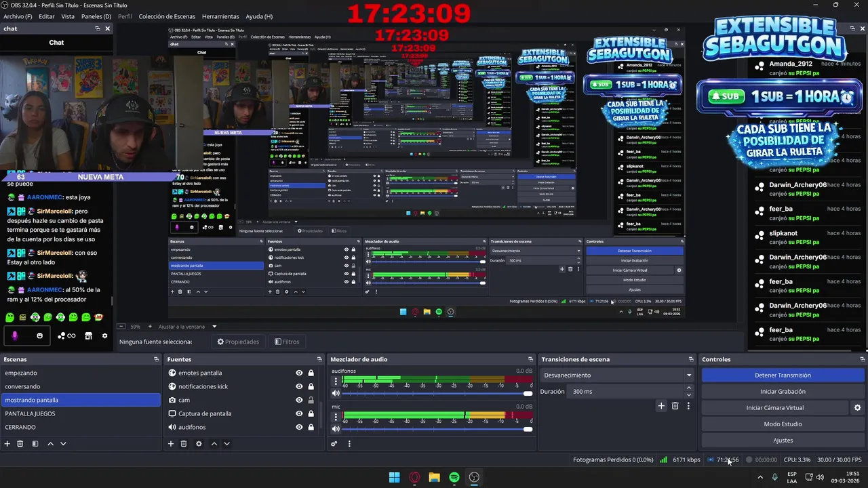The image size is (868, 488).
Task: Delete the current scene transition
Action: [675, 406]
